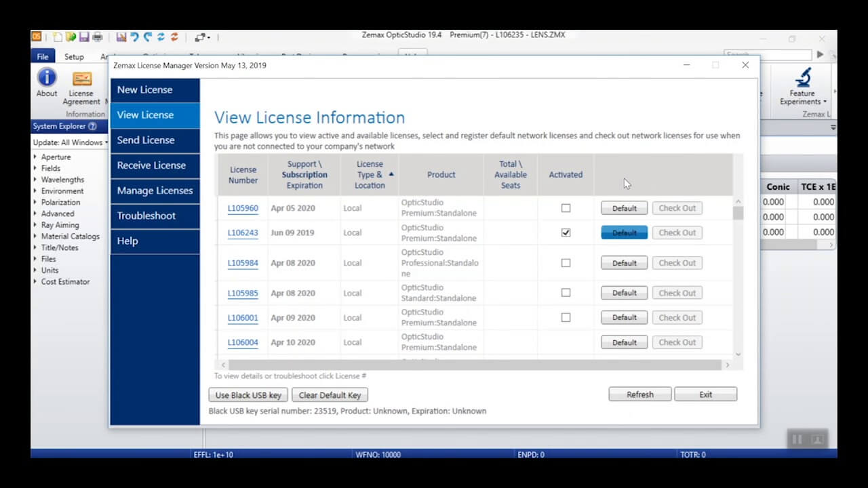Open Troubleshoot in sidebar
This screenshot has width=868, height=488.
155,216
